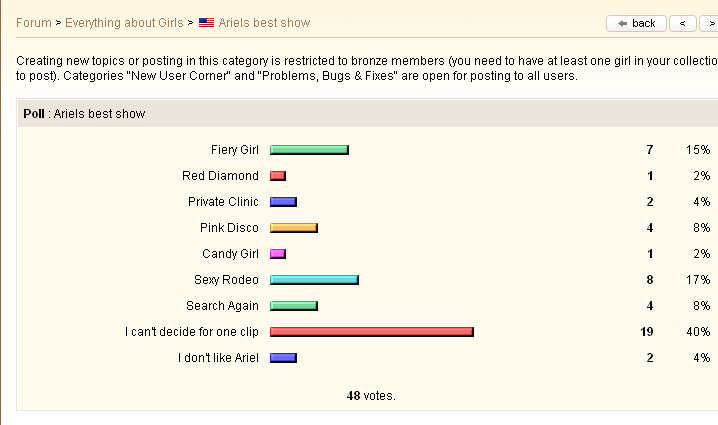The height and width of the screenshot is (425, 718).
Task: Click the Poll : Ariels best show header
Action: tap(84, 114)
